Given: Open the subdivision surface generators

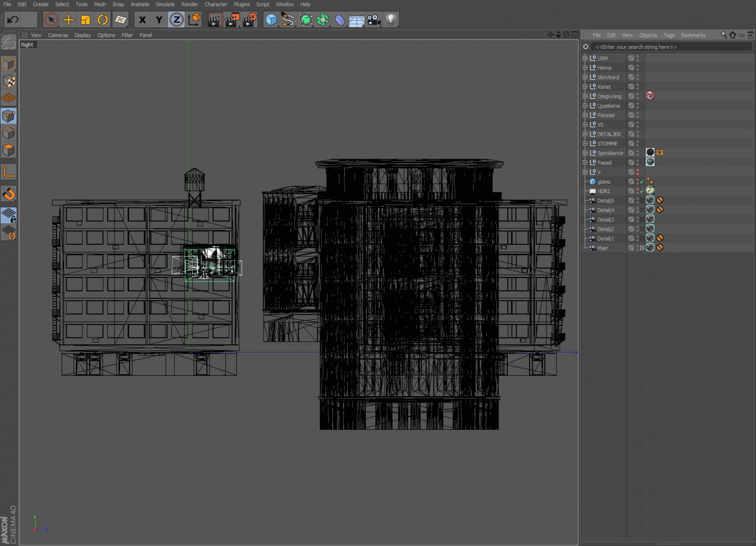Looking at the screenshot, I should (306, 20).
